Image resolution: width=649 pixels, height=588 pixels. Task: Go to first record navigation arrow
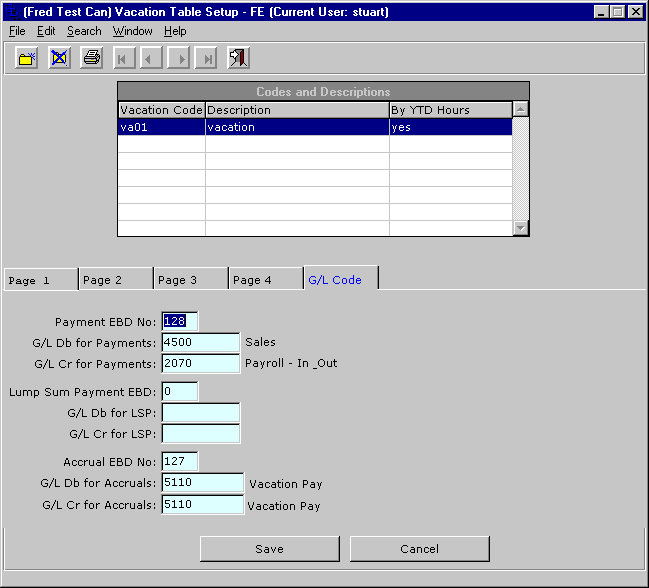pyautogui.click(x=123, y=59)
